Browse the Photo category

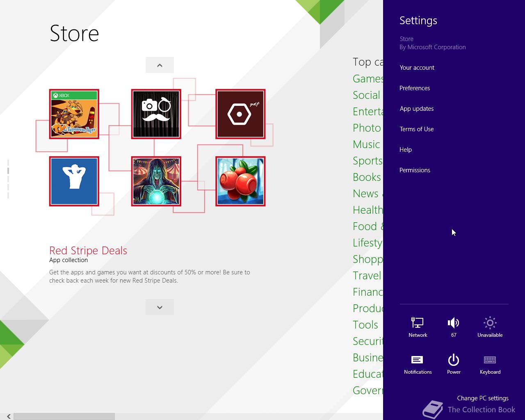tap(367, 128)
